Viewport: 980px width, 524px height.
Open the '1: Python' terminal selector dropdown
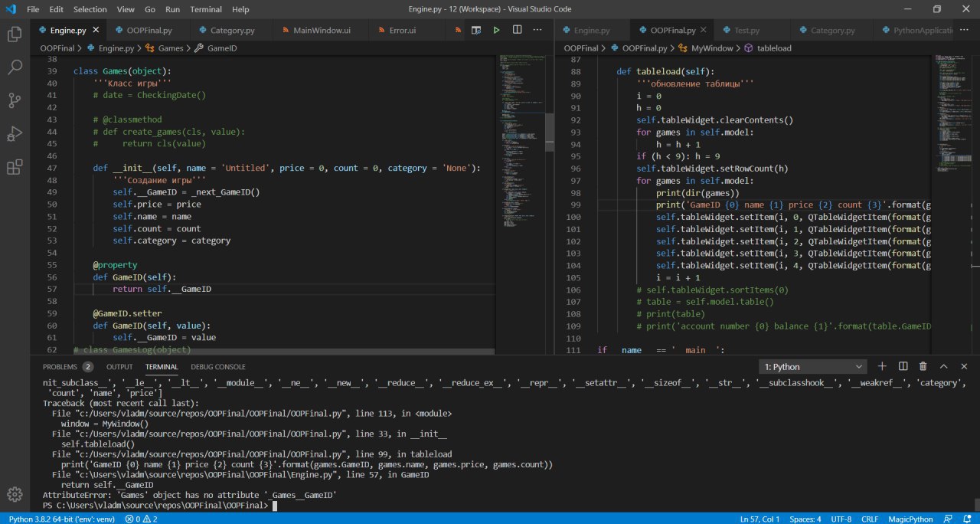812,367
